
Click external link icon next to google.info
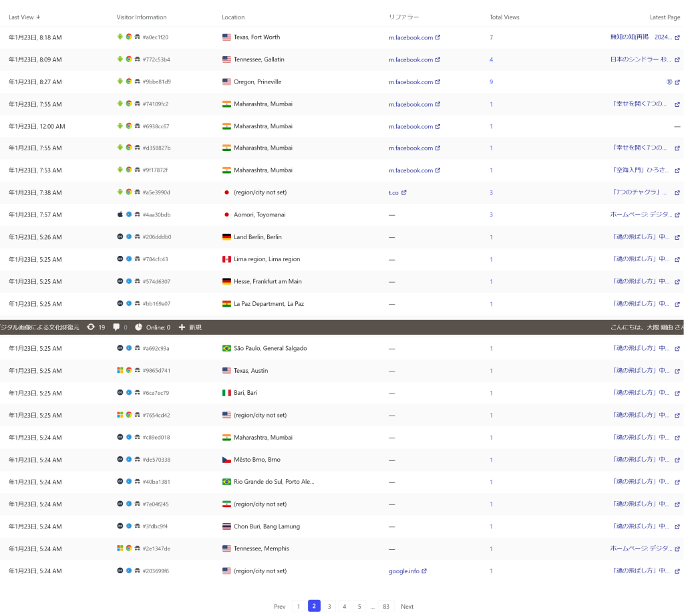coord(424,571)
